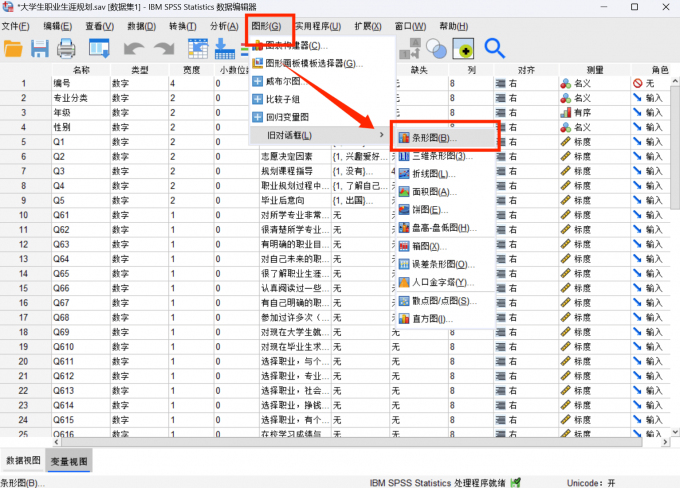Click the 宽度 column header
This screenshot has height=488, width=680.
click(191, 70)
